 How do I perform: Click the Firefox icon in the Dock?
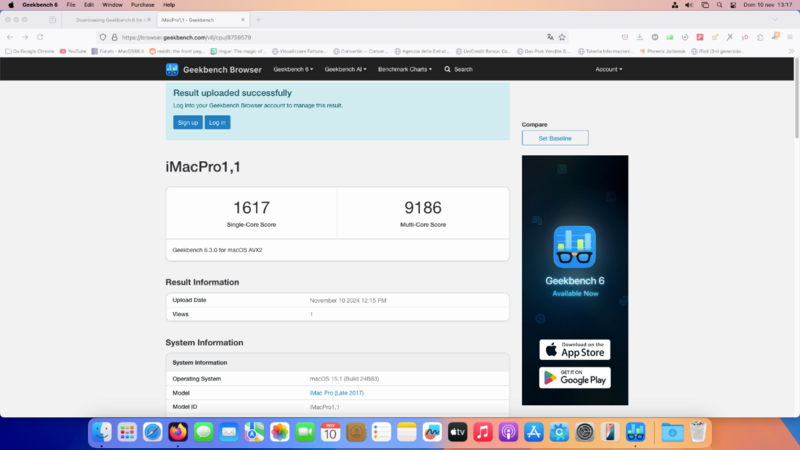[x=178, y=432]
